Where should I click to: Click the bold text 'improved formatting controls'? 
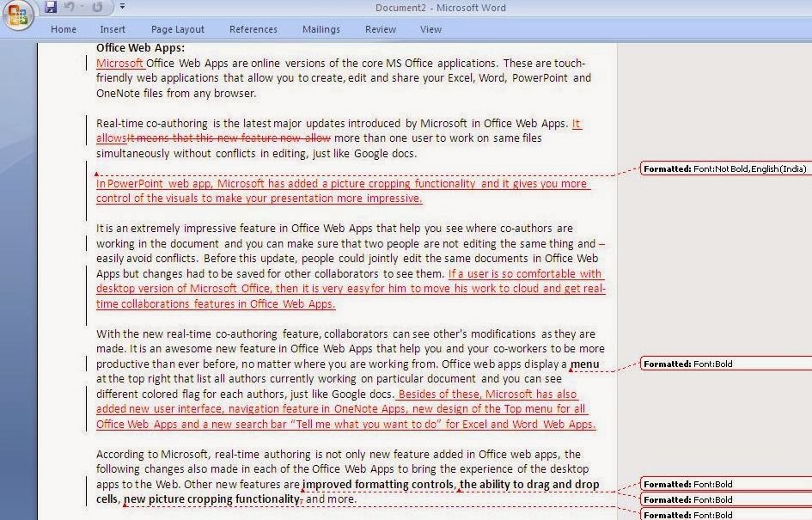click(x=378, y=484)
